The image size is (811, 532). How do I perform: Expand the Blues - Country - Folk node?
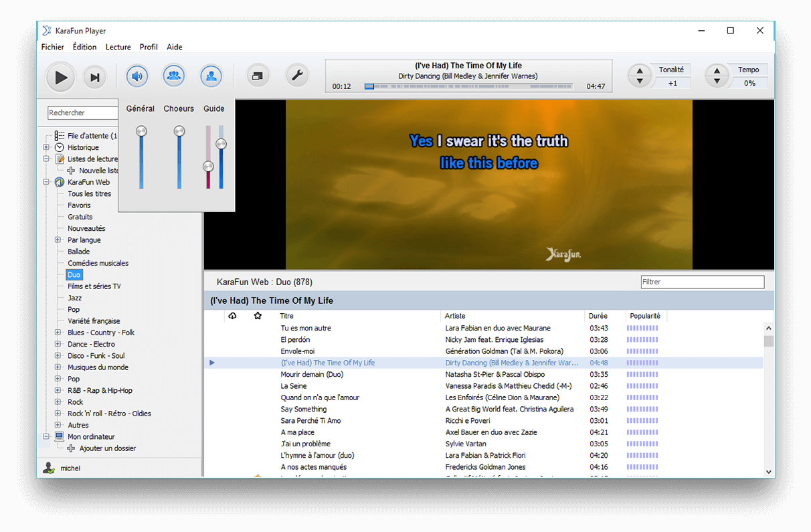point(58,333)
